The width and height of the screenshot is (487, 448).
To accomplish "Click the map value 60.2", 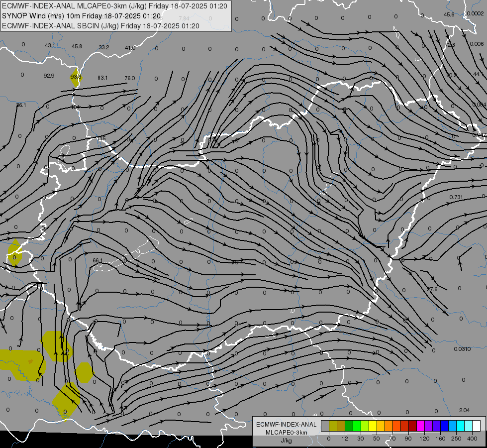I will point(452,75).
